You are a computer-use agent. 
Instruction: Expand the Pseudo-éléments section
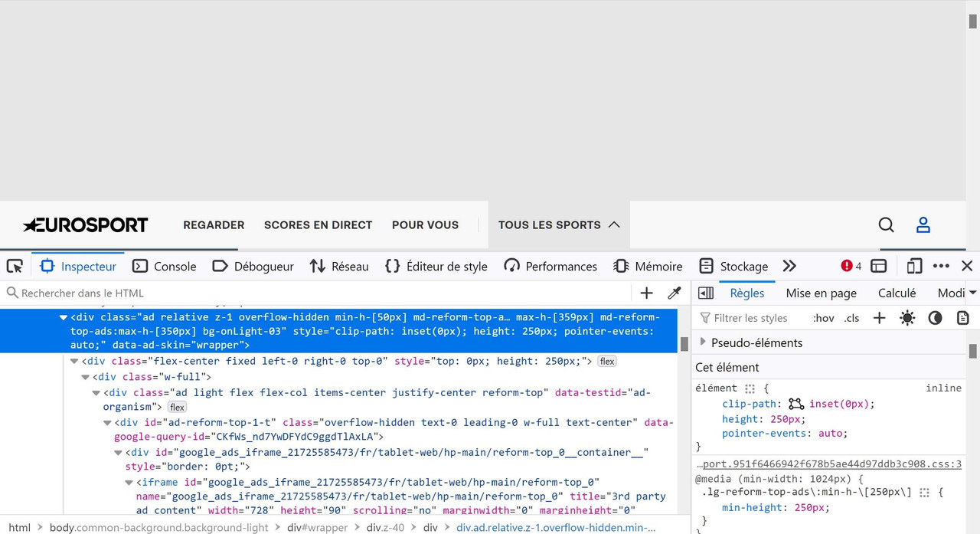pos(703,342)
